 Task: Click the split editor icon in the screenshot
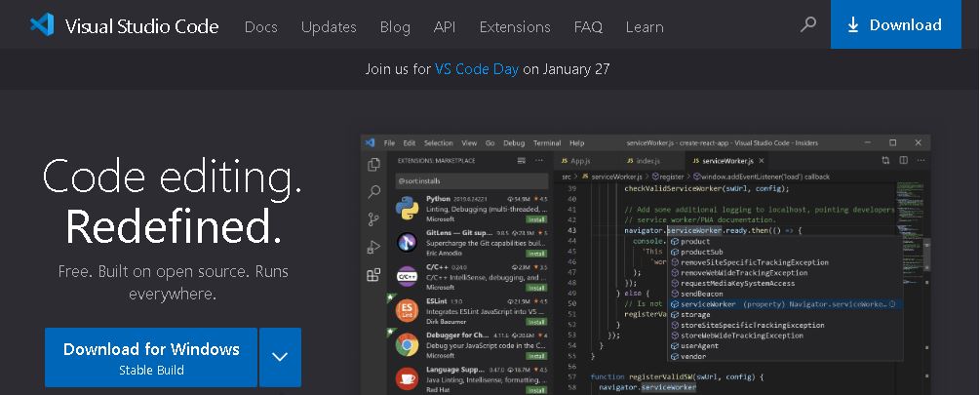[903, 161]
